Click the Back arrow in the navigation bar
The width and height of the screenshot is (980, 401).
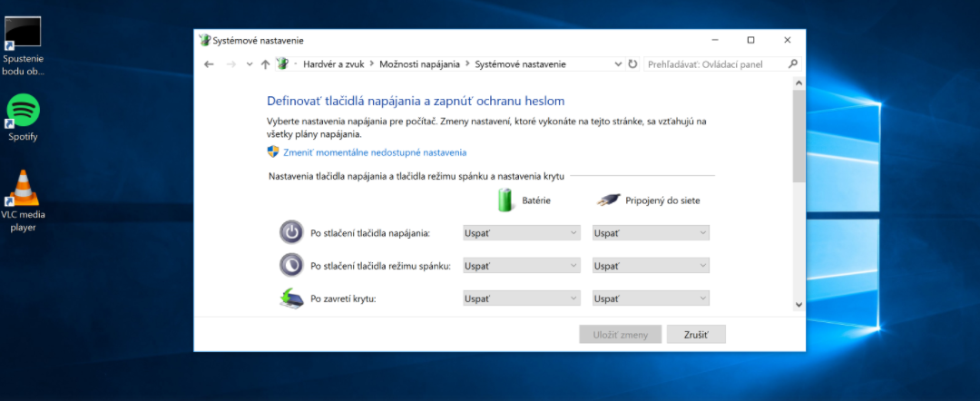click(x=209, y=64)
